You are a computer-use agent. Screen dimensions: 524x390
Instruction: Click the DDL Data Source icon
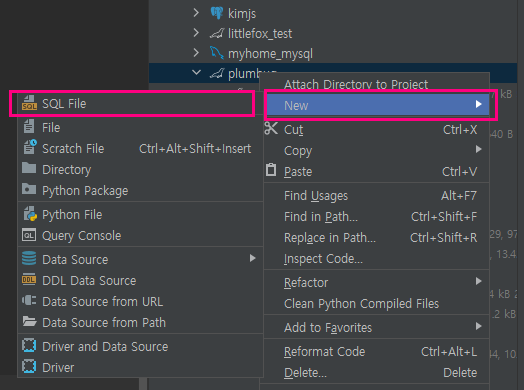(x=29, y=280)
